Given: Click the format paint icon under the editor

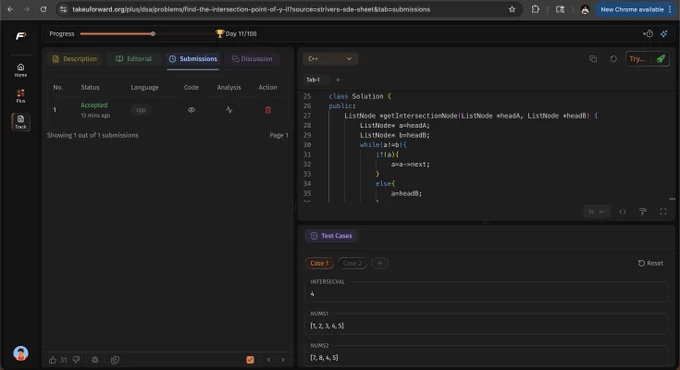Looking at the screenshot, I should [643, 211].
